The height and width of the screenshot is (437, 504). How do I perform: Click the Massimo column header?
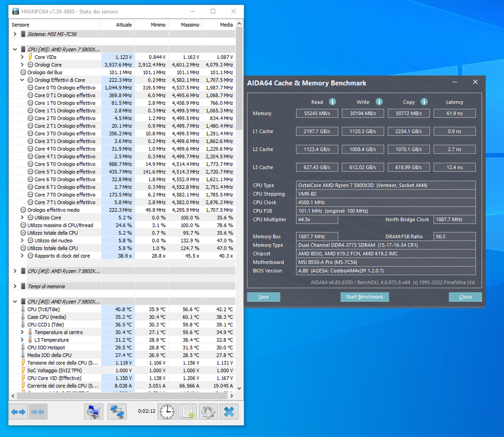click(186, 25)
